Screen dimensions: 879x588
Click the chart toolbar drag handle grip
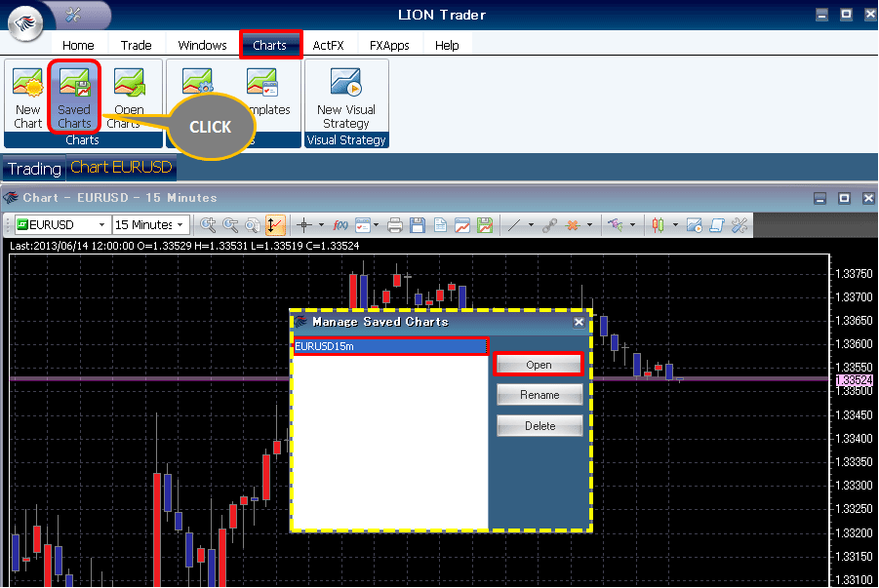(x=8, y=225)
